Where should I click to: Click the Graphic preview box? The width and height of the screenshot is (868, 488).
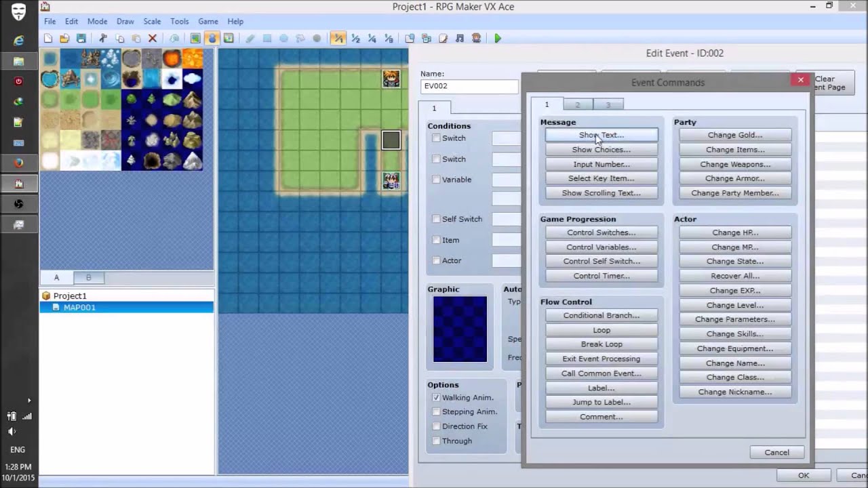[x=460, y=329]
